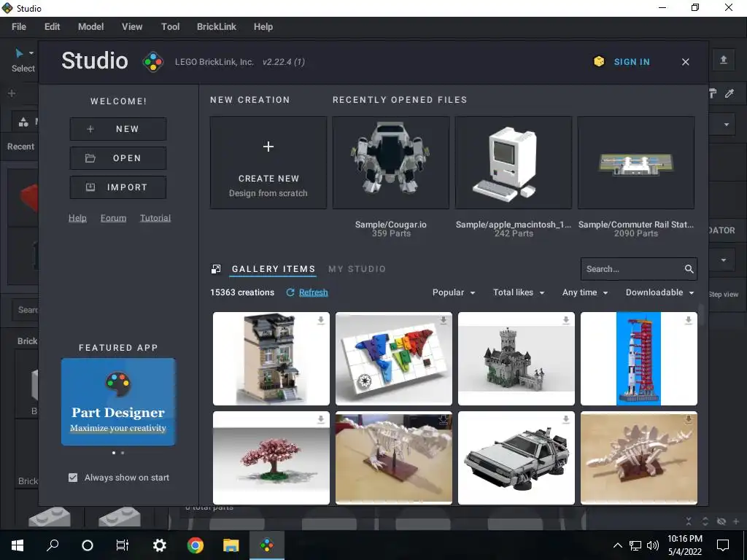Click the Part Designer featured app banner
Viewport: 747px width, 560px height.
(x=118, y=402)
